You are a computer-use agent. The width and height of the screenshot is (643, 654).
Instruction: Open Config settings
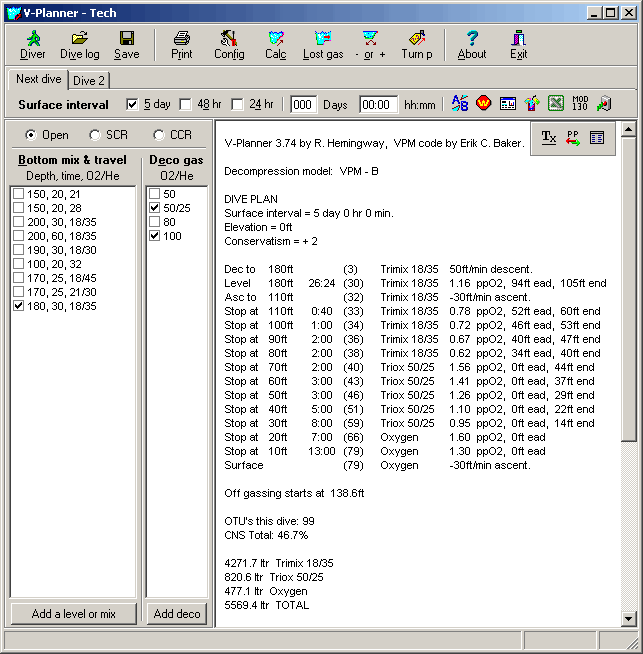[229, 44]
